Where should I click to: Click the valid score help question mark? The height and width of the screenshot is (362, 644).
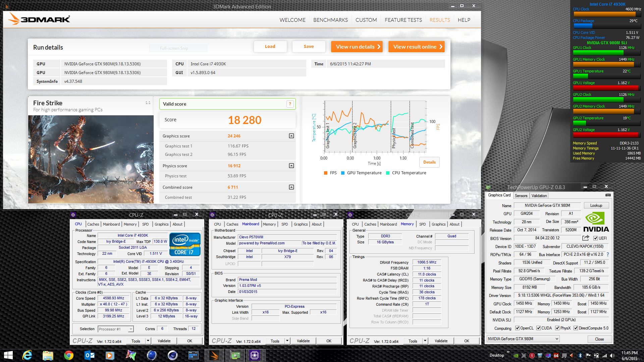[290, 104]
